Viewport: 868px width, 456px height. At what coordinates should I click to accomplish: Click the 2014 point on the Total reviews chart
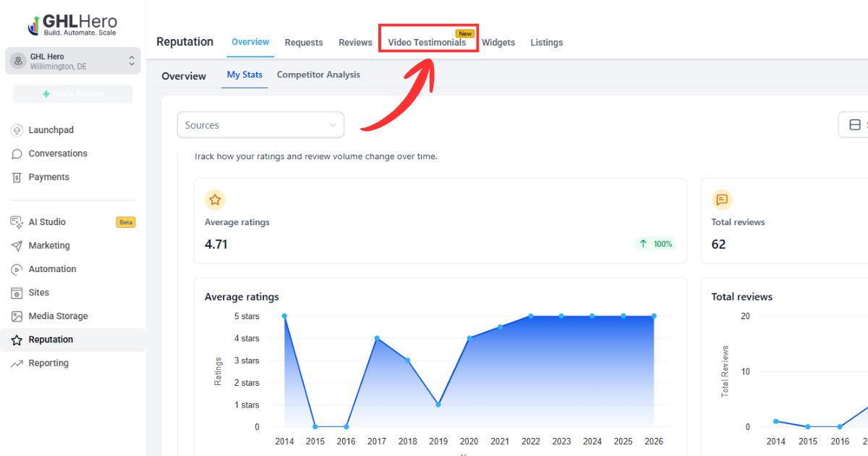coord(775,421)
